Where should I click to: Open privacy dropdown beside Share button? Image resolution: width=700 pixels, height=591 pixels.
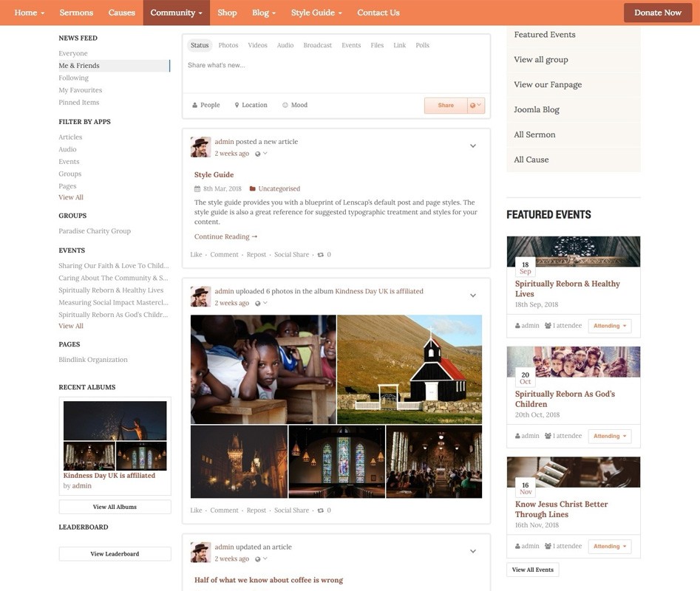point(476,106)
